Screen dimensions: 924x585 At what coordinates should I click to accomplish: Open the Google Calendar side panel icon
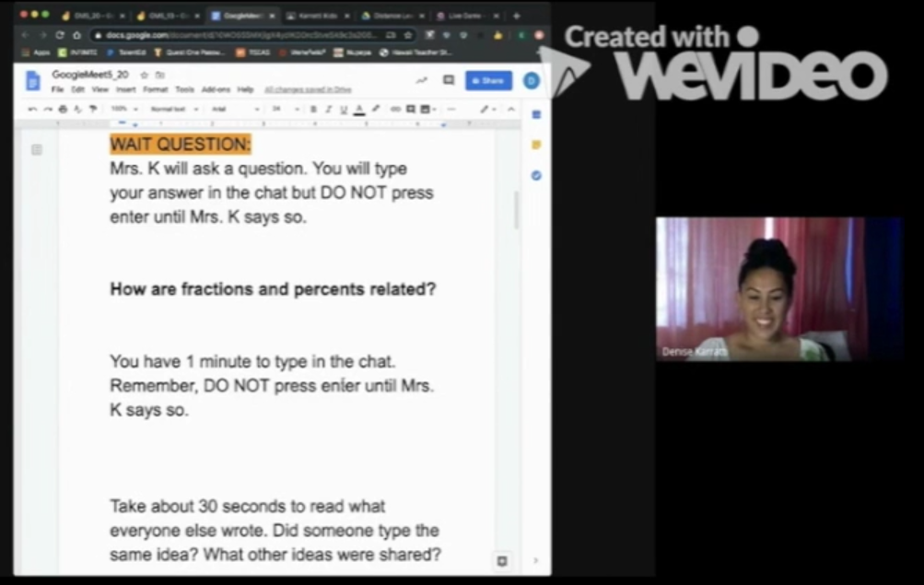click(x=536, y=115)
